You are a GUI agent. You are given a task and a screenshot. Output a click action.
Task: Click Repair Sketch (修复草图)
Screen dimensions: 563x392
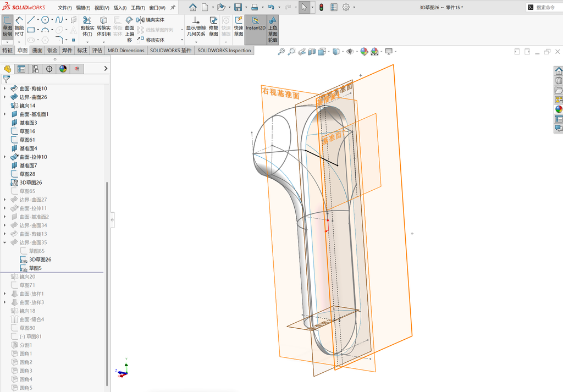tap(213, 26)
